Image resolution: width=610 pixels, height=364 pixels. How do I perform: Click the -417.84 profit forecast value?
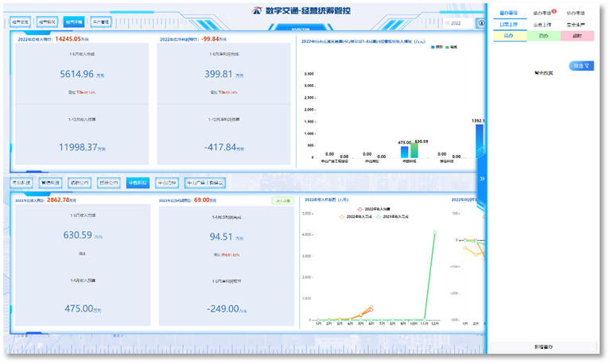coord(220,147)
